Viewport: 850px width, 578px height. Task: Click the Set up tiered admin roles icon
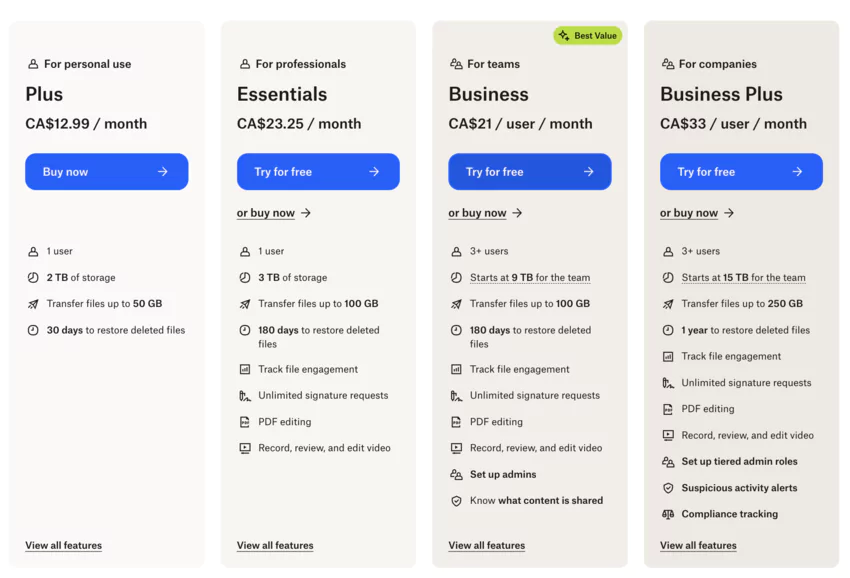[668, 461]
